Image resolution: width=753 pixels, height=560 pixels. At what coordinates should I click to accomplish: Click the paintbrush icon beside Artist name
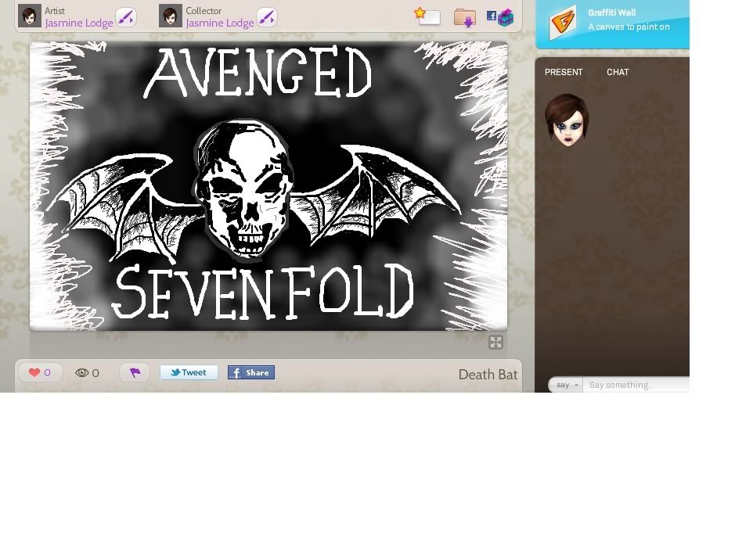[x=126, y=18]
